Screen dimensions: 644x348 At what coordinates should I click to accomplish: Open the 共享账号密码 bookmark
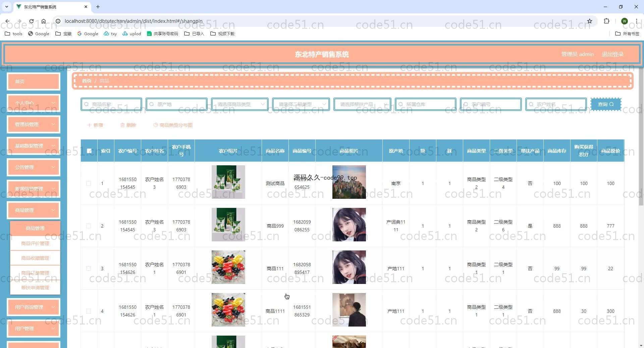click(162, 34)
